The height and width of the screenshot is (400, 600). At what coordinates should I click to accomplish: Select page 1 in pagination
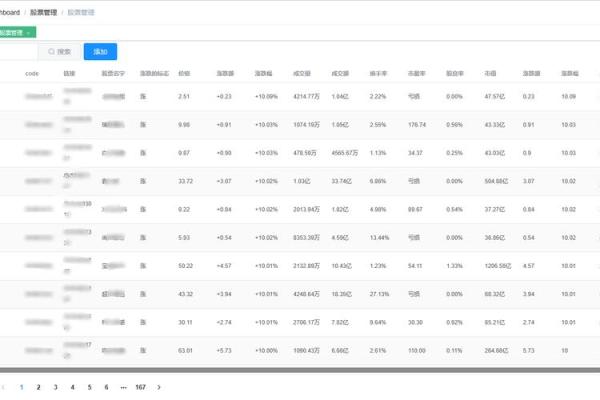(x=21, y=387)
